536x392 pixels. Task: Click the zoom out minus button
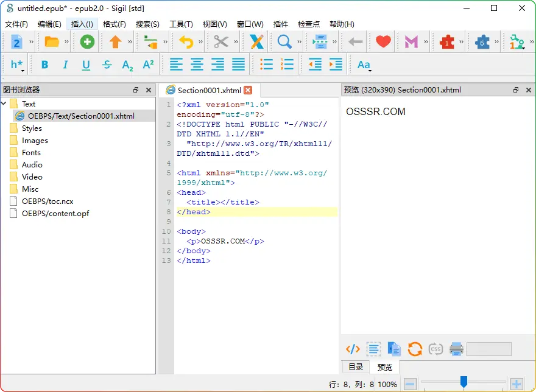(x=410, y=384)
